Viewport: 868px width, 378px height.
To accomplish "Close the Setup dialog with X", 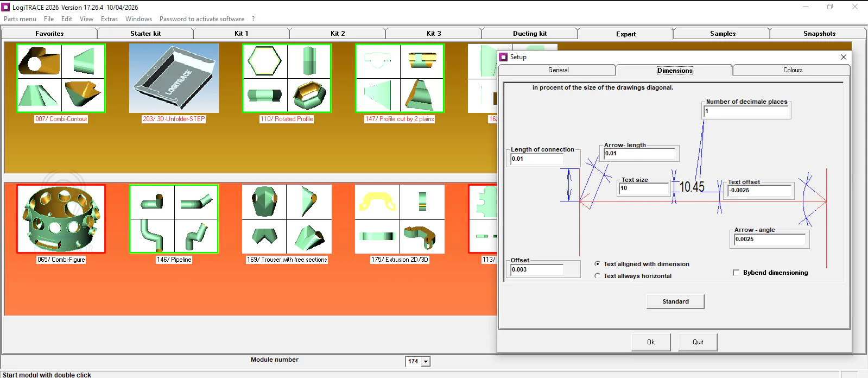I will tap(843, 57).
